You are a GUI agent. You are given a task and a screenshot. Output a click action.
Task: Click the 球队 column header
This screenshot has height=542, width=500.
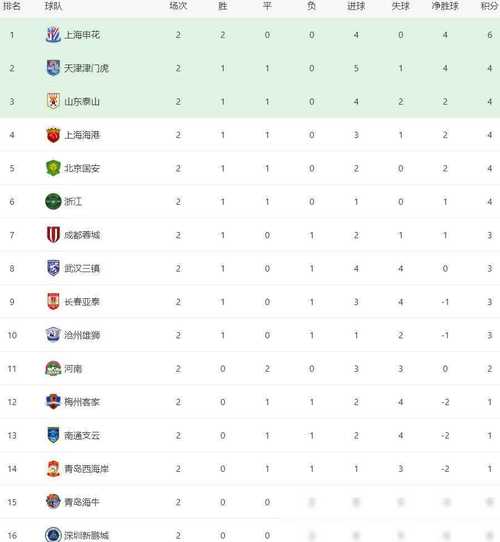pos(53,6)
